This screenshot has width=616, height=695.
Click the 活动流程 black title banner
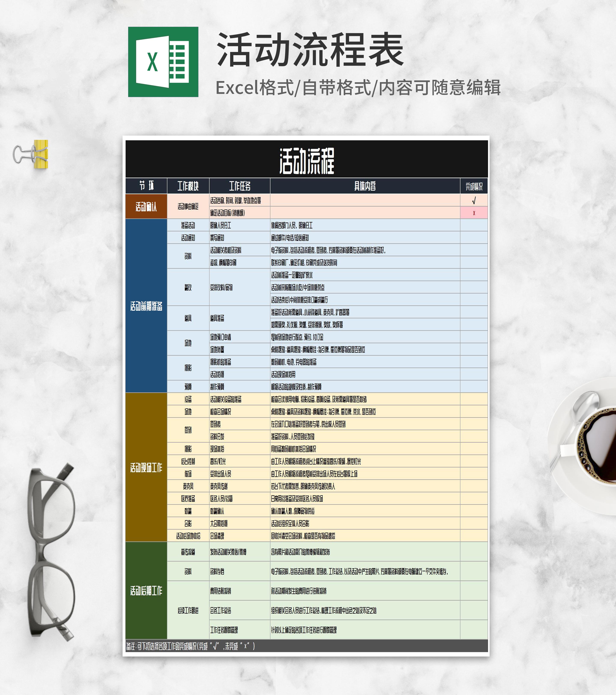pyautogui.click(x=307, y=160)
